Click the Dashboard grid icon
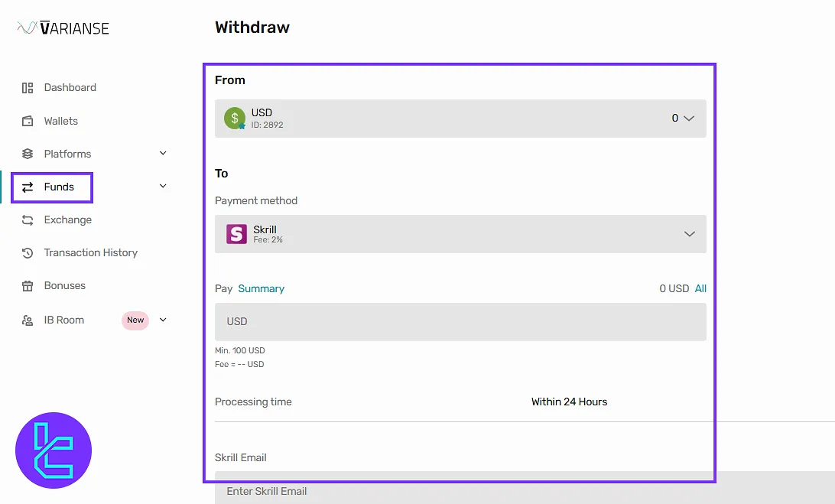 [28, 88]
